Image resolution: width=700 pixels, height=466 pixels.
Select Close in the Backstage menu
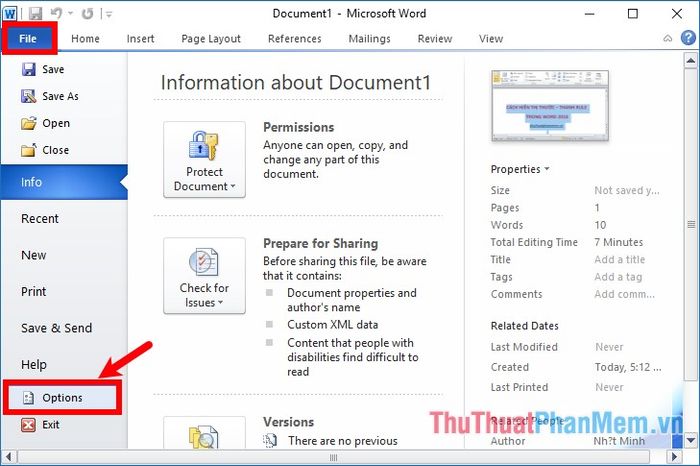(64, 150)
